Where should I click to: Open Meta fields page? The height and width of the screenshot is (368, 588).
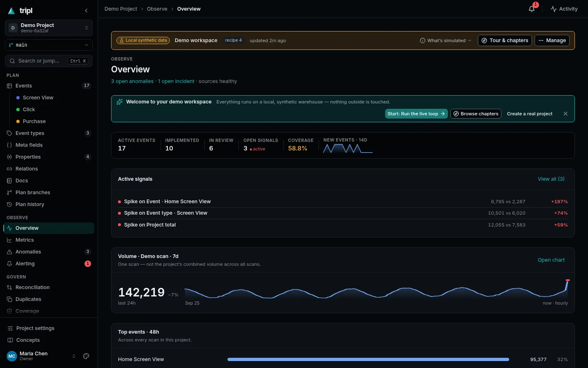[x=49, y=145]
